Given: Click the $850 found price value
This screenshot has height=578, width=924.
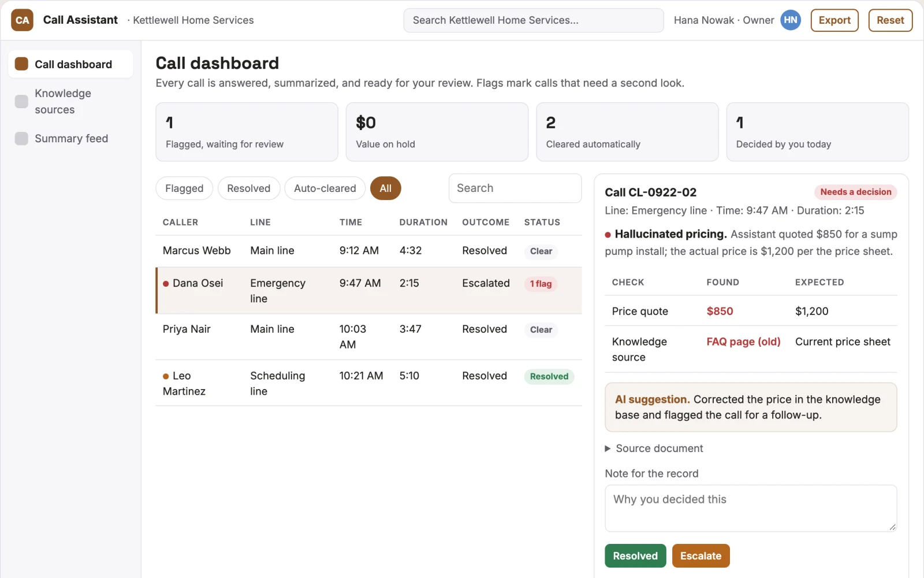Looking at the screenshot, I should [x=720, y=312].
